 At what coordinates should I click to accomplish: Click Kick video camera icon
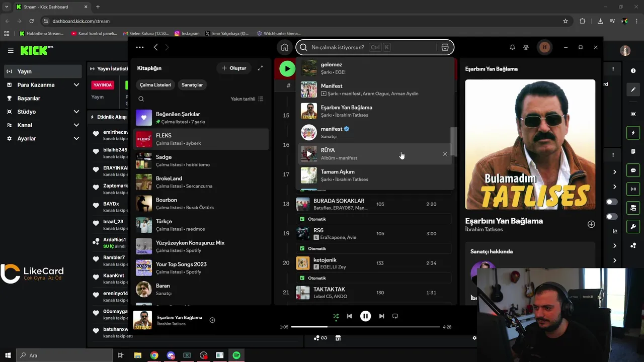[633, 208]
